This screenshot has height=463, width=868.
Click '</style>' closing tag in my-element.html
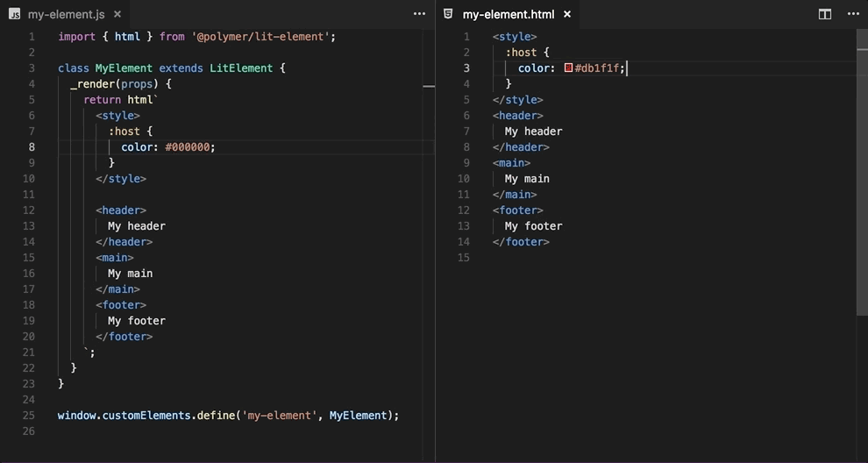pyautogui.click(x=517, y=100)
